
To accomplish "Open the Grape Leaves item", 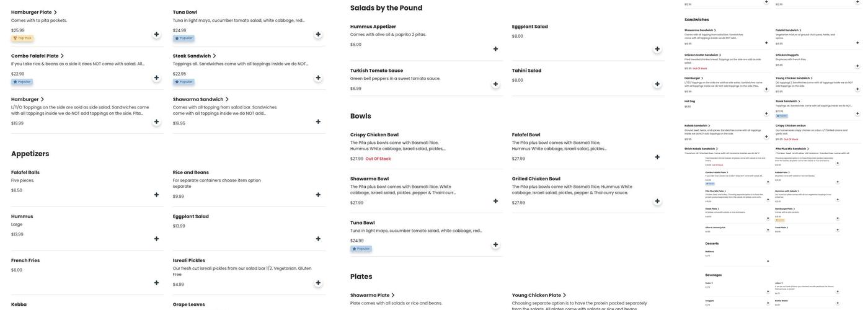I will pos(188,304).
